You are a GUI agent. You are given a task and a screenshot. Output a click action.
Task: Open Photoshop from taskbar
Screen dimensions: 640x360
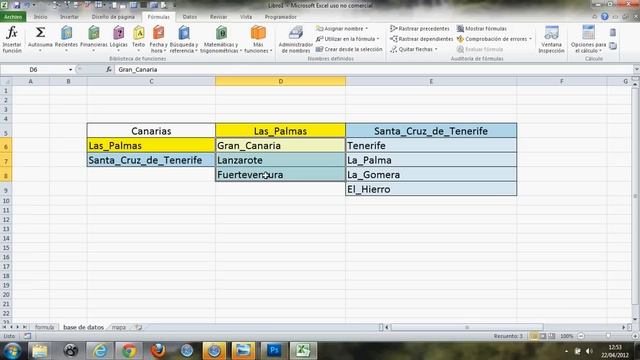click(x=273, y=351)
